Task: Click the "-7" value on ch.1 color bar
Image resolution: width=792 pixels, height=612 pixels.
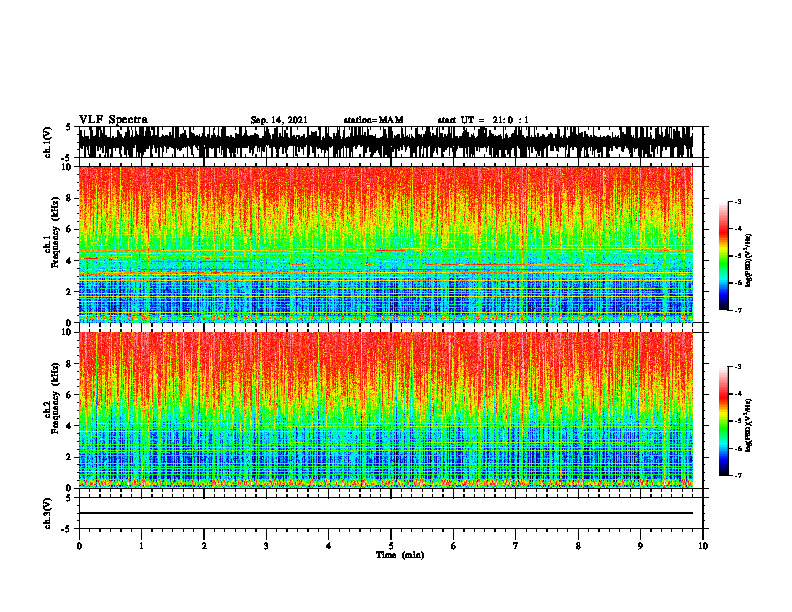Action: coord(737,310)
